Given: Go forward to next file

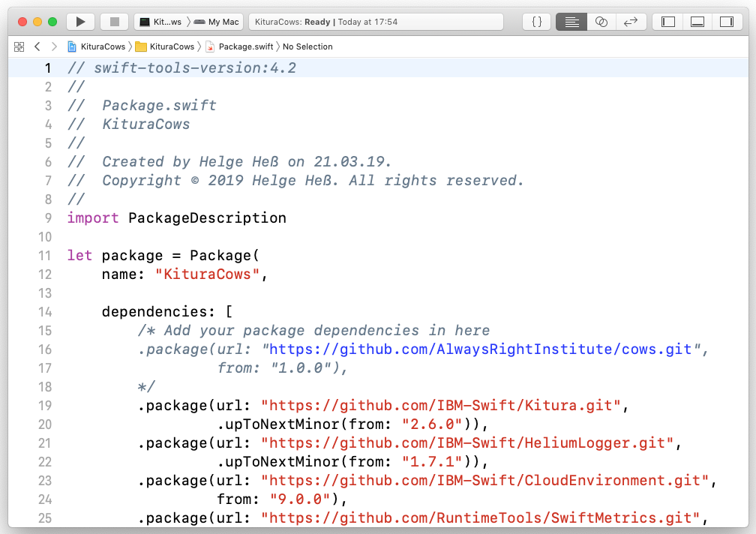Looking at the screenshot, I should click(x=54, y=46).
